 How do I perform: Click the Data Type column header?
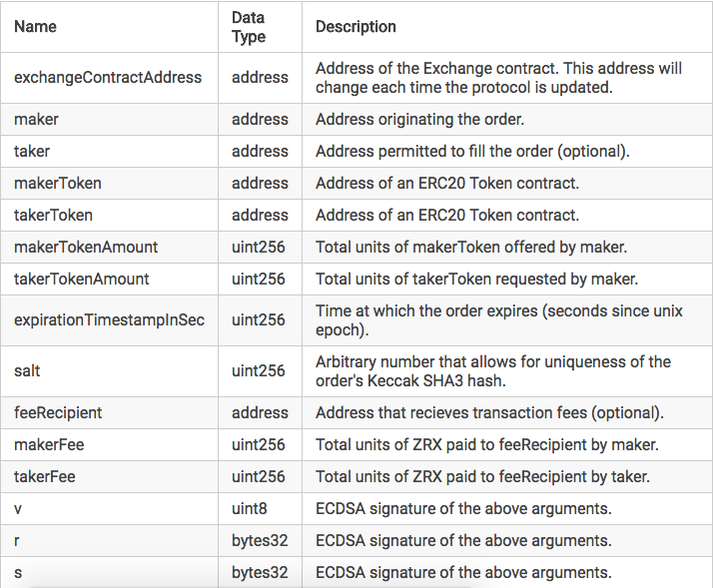249,27
